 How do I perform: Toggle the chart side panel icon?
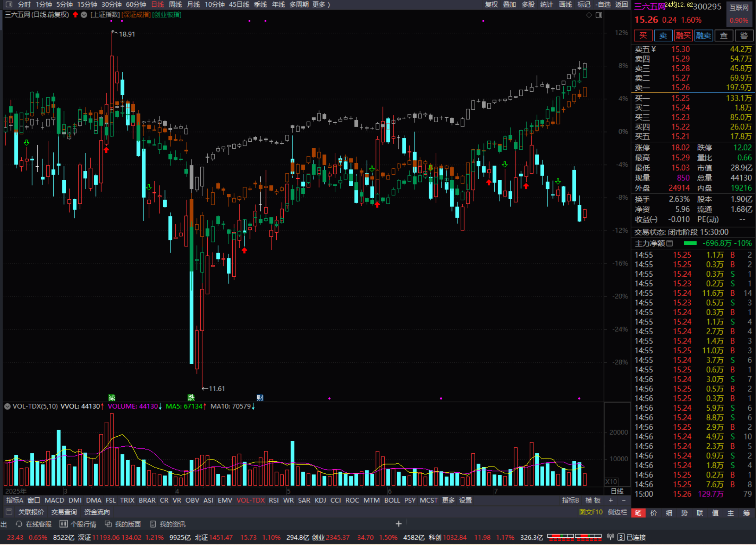pos(599,15)
